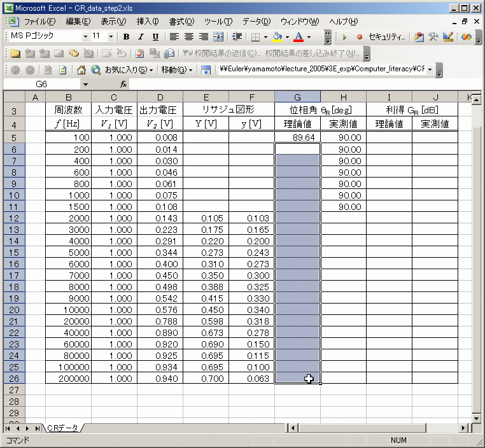Open the font name dropdown
Image resolution: width=485 pixels, height=448 pixels.
(x=84, y=37)
